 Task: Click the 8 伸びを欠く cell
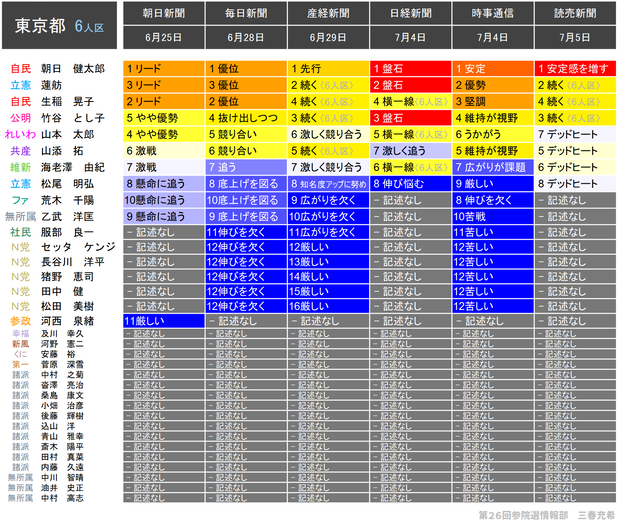pos(493,200)
